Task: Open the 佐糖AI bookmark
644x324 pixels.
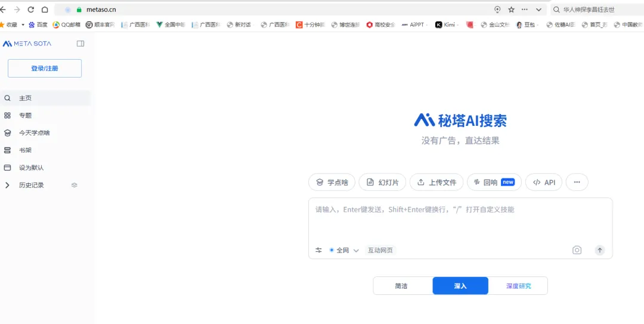Action: (561, 24)
